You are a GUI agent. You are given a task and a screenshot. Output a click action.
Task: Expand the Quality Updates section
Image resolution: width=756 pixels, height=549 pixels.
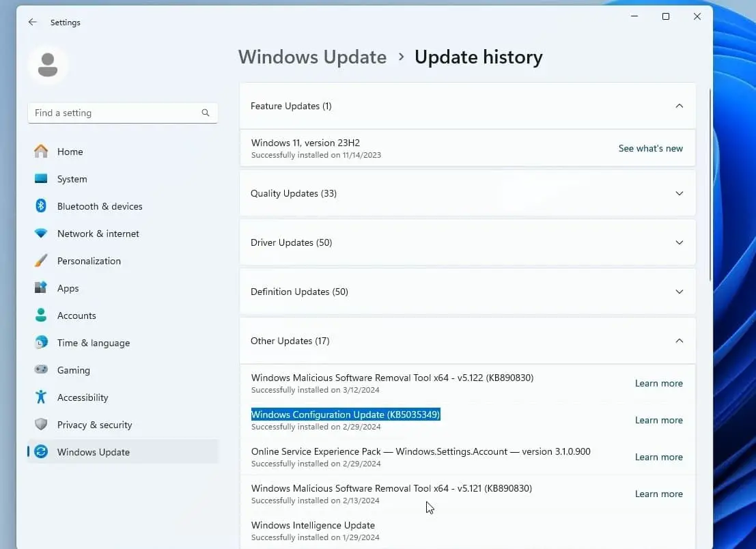(679, 193)
